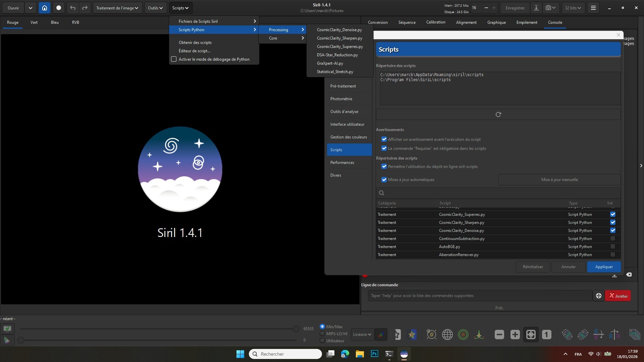Select the Utilisateur radio button

(322, 341)
